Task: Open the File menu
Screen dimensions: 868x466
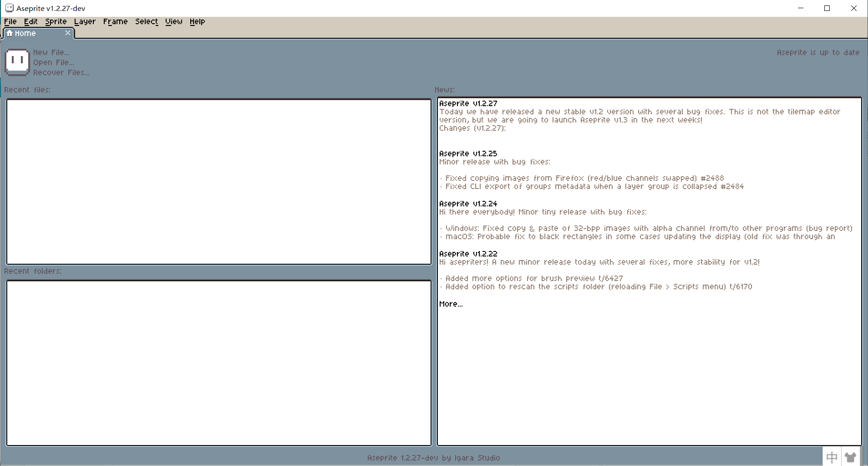Action: tap(10, 21)
